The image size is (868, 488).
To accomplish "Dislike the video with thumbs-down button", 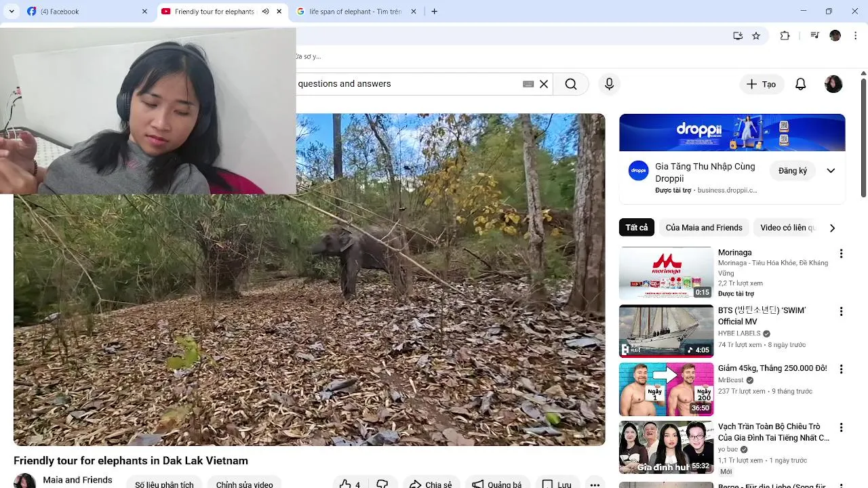I will tap(382, 484).
